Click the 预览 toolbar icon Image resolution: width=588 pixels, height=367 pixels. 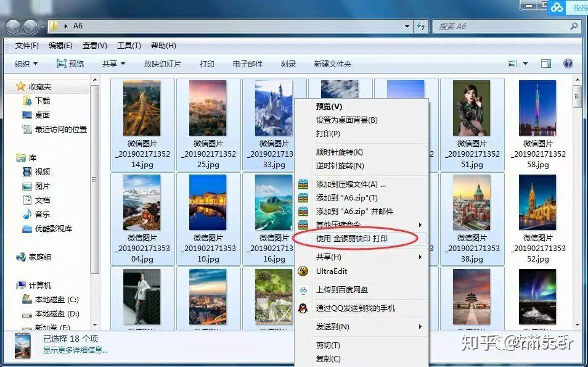coord(61,64)
